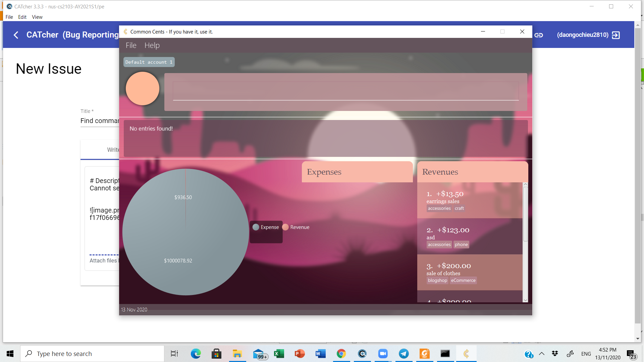Open Microsoft Excel from the taskbar

279,354
